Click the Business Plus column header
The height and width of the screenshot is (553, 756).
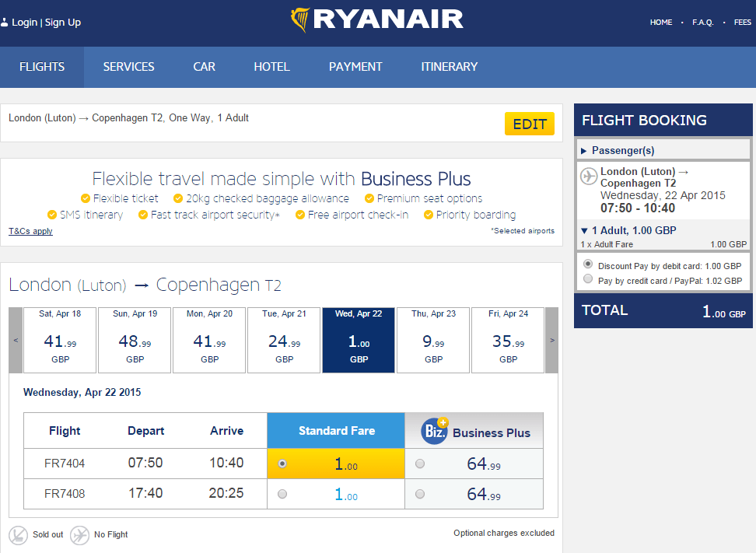click(x=474, y=431)
